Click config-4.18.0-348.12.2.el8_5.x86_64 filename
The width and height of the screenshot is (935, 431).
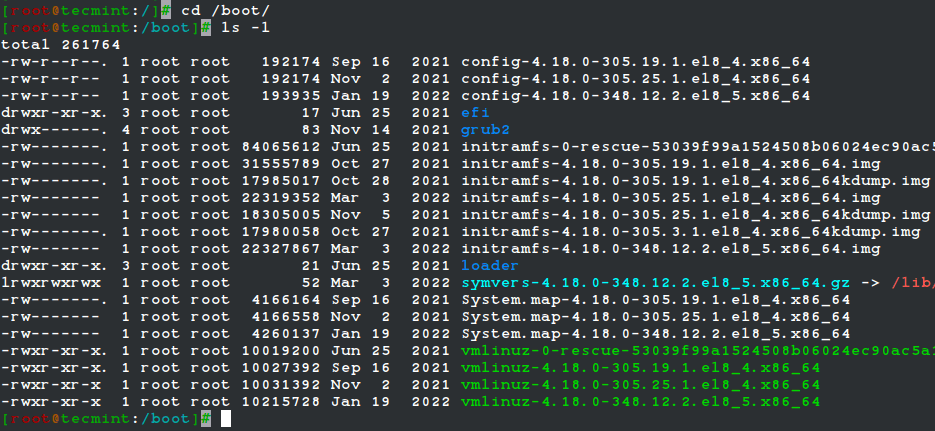[x=635, y=96]
